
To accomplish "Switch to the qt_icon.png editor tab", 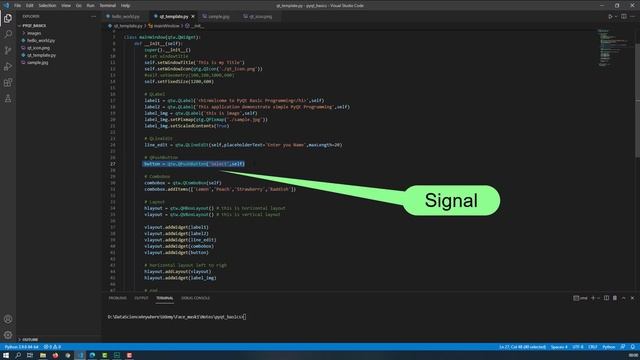I will click(260, 16).
